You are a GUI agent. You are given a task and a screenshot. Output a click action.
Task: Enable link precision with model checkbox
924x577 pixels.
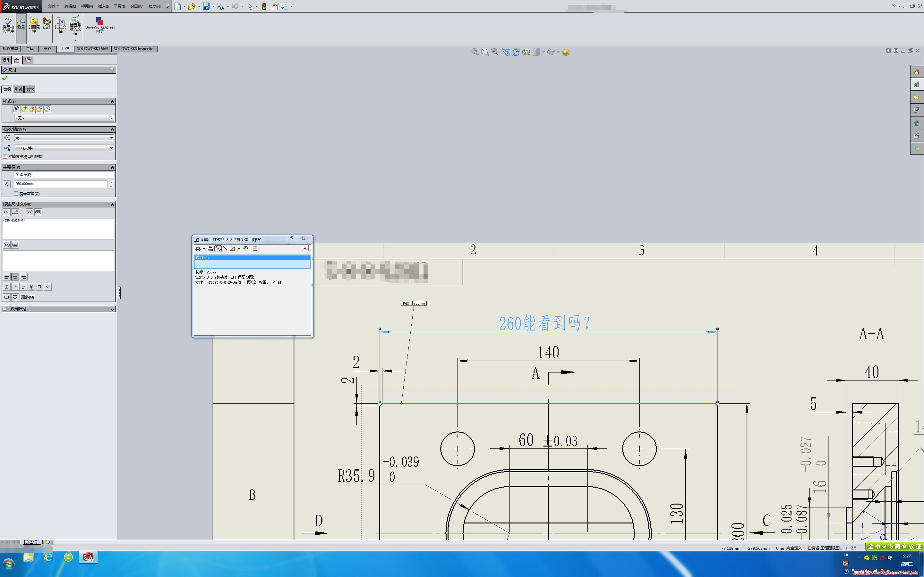tap(5, 157)
